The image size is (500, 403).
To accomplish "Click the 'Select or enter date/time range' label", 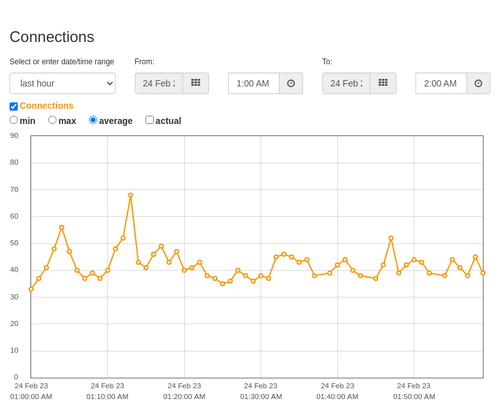I will pos(62,62).
